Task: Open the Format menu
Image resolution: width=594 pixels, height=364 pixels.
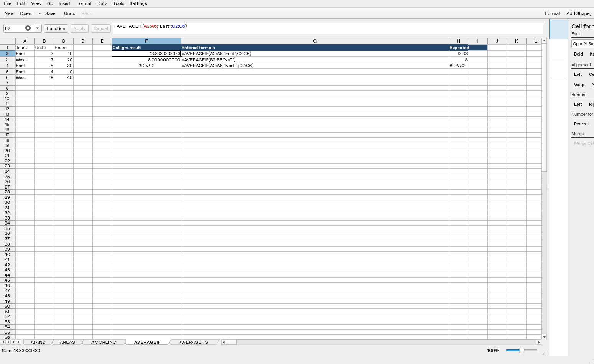Action: (x=84, y=3)
